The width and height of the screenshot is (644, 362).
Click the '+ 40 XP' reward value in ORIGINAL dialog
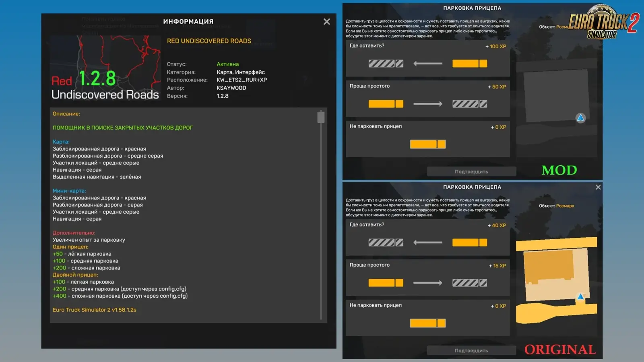click(x=497, y=226)
